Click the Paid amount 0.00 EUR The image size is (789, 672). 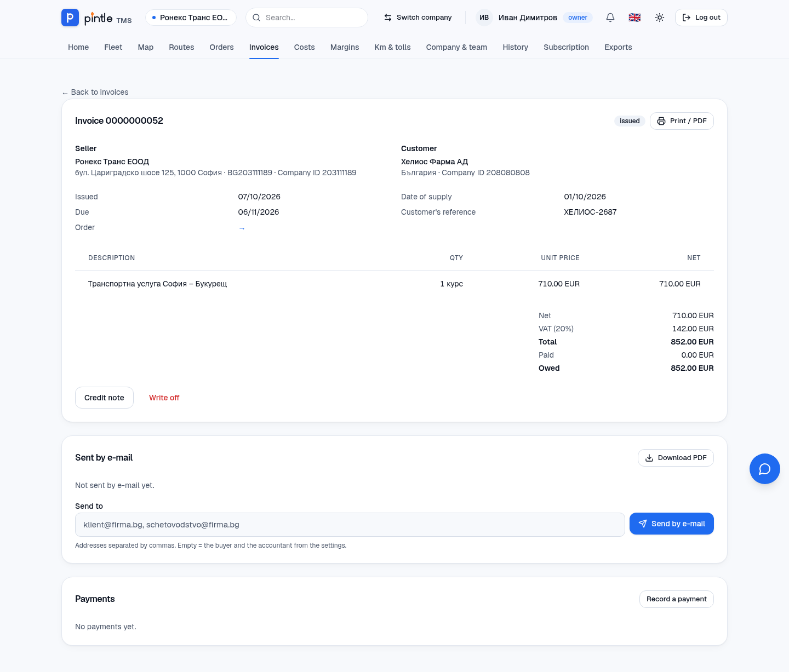[x=697, y=355]
